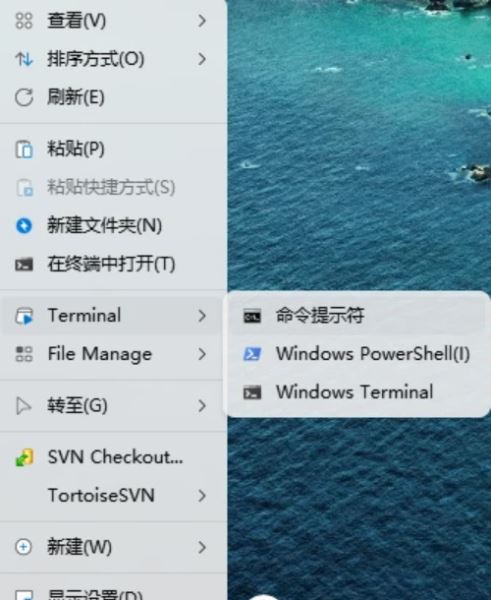491x600 pixels.
Task: Click the File Manage grid icon
Action: tap(24, 354)
